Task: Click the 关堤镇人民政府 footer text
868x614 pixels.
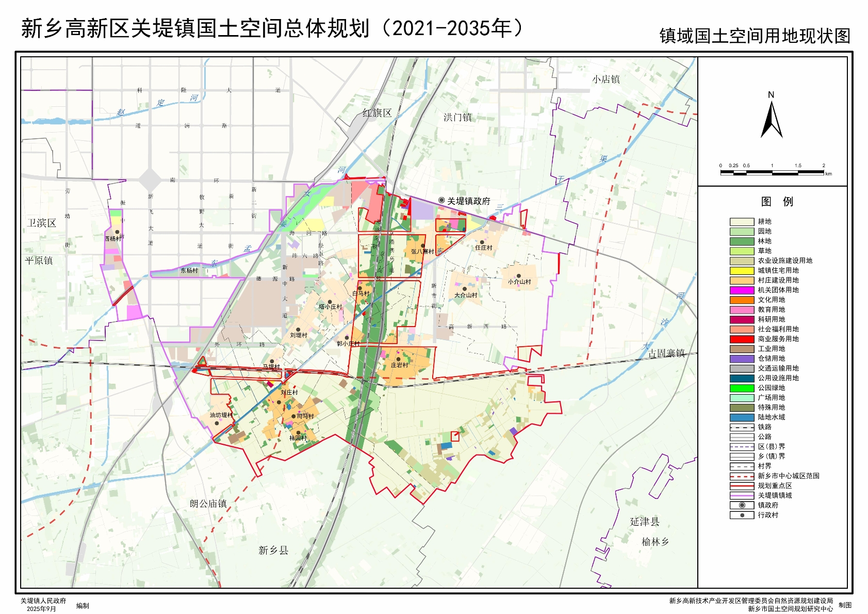Action: [43, 601]
